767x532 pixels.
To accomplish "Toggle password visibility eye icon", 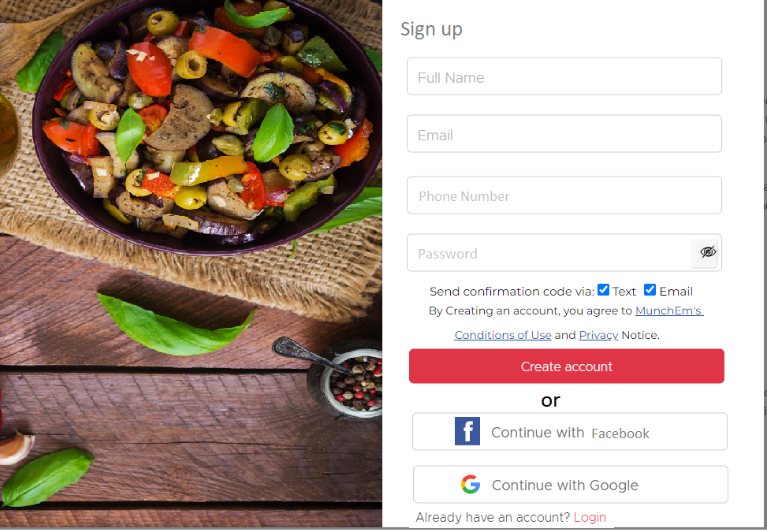I will click(707, 252).
